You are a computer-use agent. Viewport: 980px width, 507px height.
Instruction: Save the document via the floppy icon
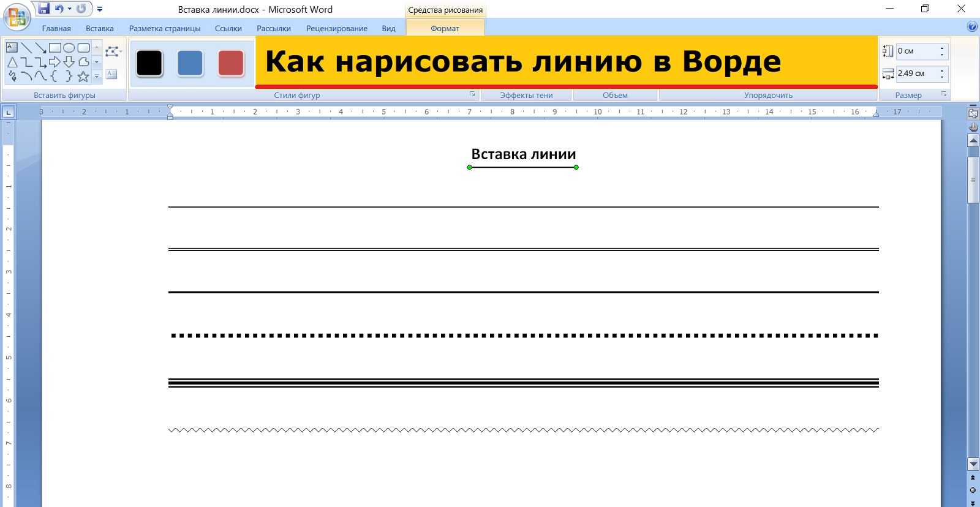[44, 9]
